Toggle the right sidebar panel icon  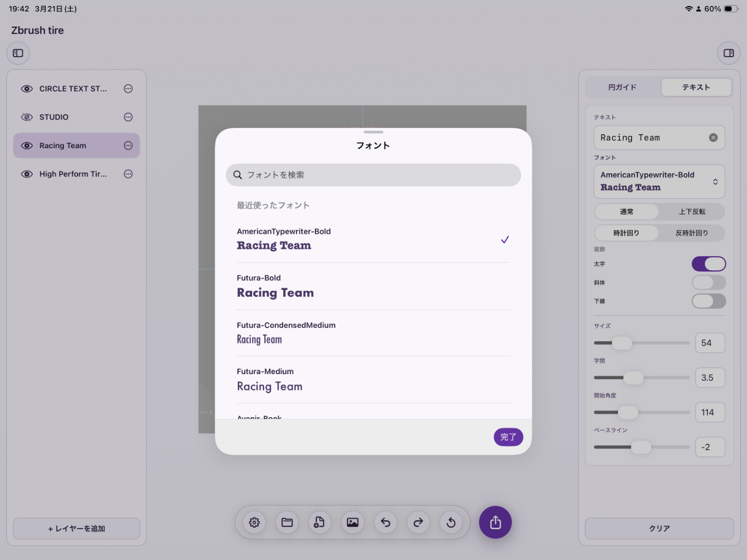[x=728, y=53]
